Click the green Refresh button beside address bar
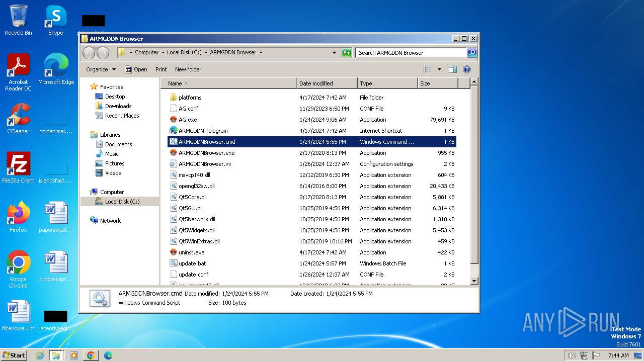Screen dimensions: 644x362 [x=347, y=52]
